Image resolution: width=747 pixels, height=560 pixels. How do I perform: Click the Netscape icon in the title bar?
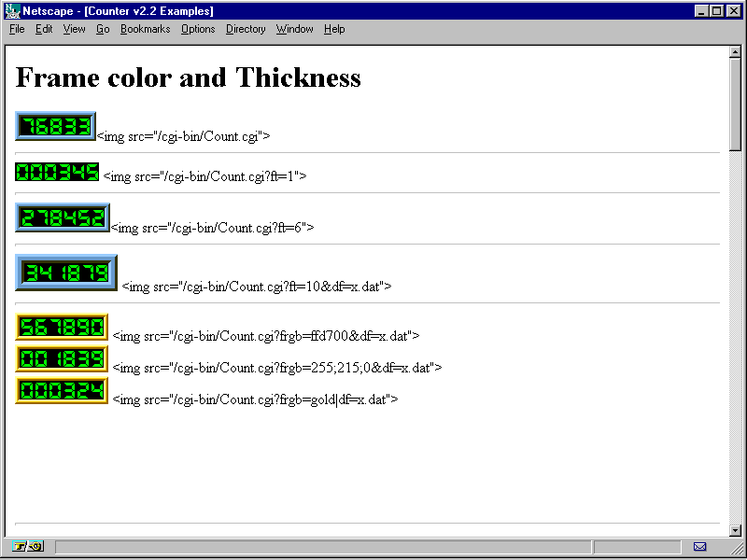click(x=12, y=11)
